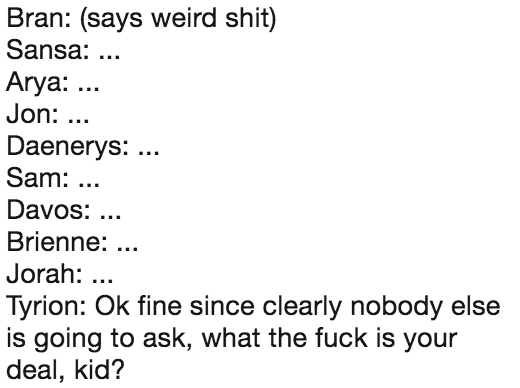
Task: Click the ellipsis after Daenerys
Action: click(x=149, y=153)
